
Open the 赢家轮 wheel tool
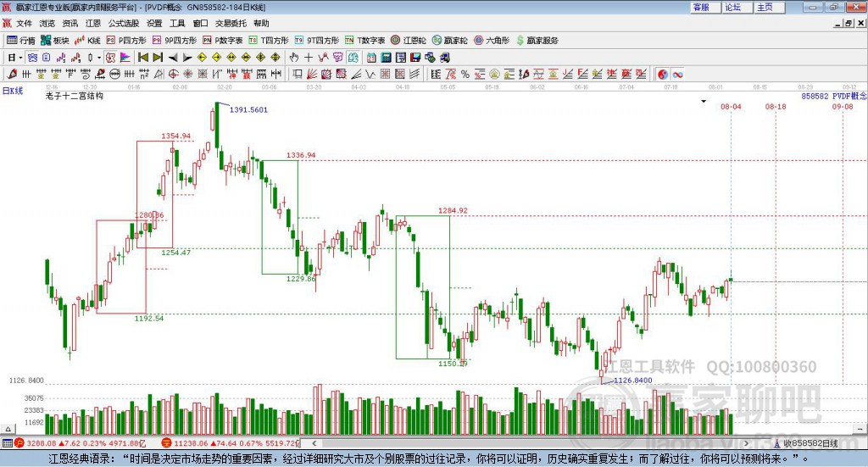pos(450,41)
